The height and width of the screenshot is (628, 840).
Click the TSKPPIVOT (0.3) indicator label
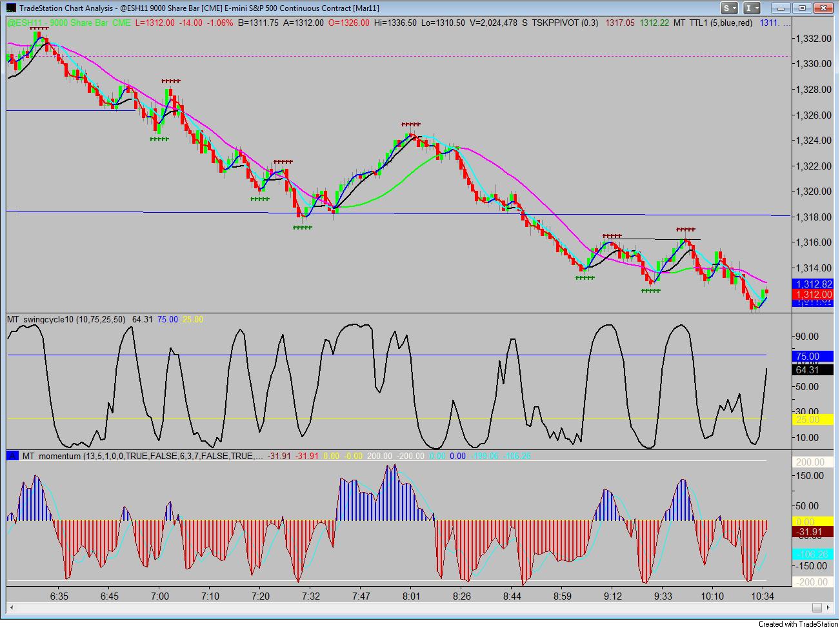click(x=565, y=23)
